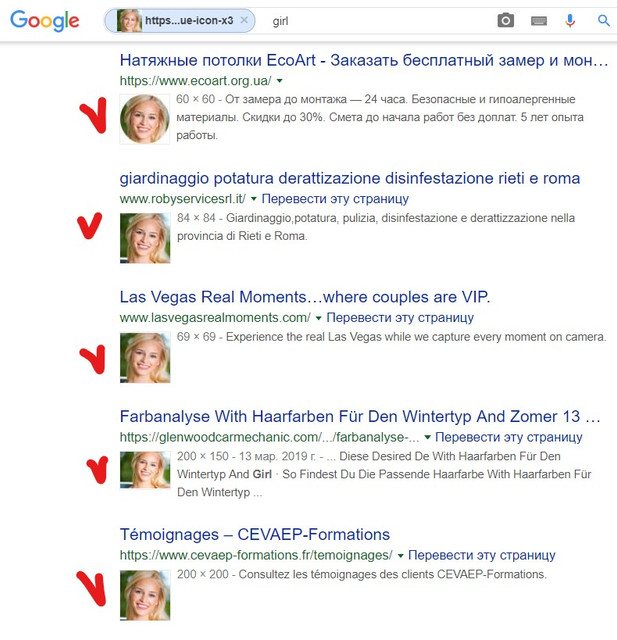This screenshot has height=640, width=617.
Task: Expand dropdown arrow next to robyservicesrl.it URL
Action: tap(253, 199)
